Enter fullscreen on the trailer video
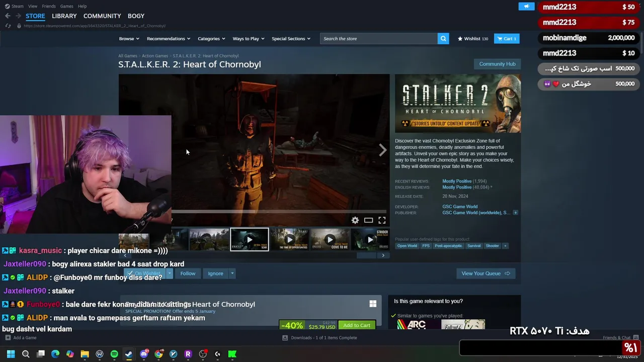 click(x=382, y=220)
